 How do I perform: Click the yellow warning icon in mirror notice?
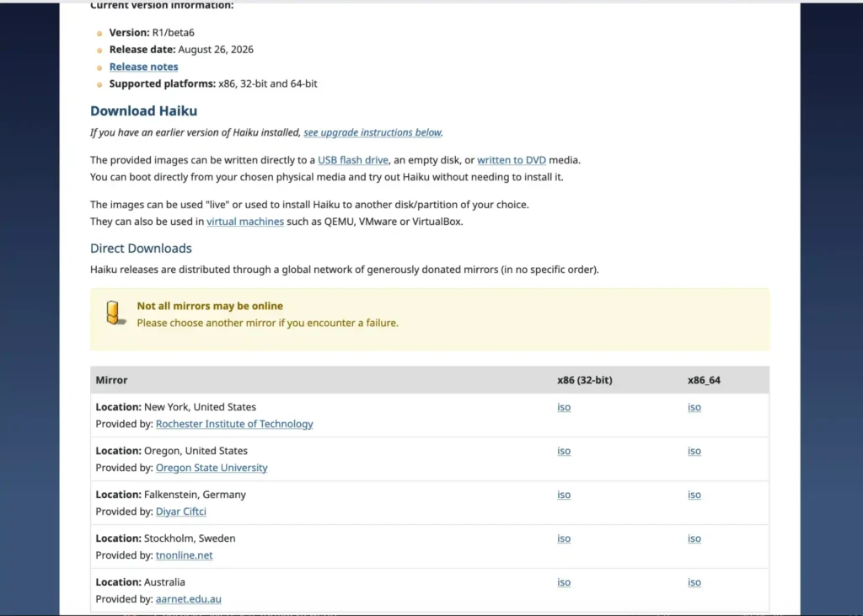[x=115, y=313]
